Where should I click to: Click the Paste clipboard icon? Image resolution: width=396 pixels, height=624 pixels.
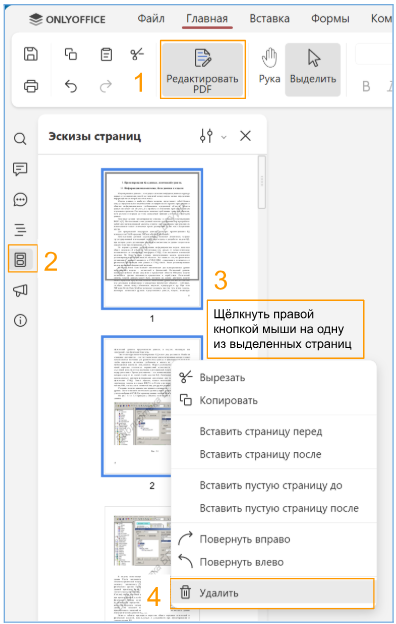point(106,54)
